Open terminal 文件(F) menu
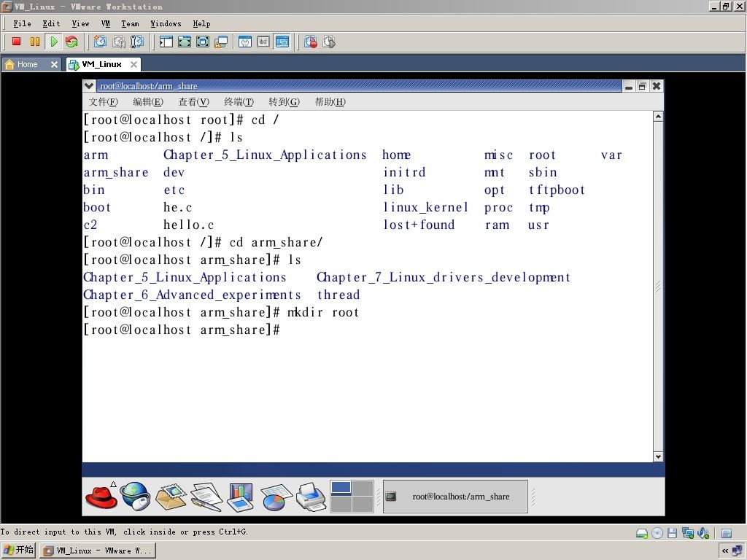The image size is (747, 560). [103, 102]
